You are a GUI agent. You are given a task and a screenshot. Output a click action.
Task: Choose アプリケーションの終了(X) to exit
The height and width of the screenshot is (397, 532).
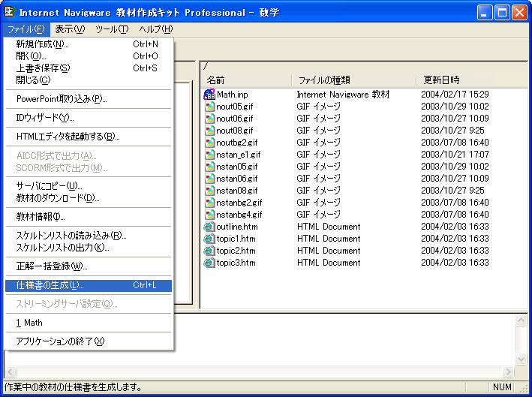click(89, 341)
